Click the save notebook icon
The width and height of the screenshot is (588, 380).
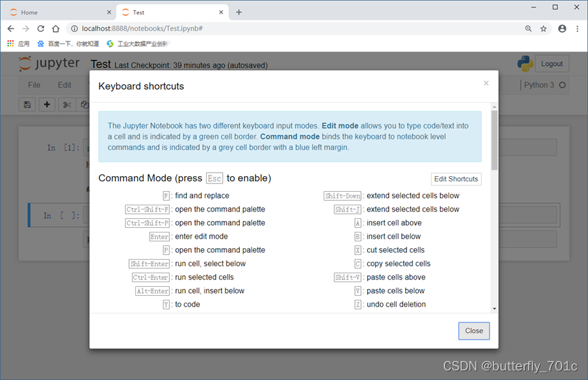27,105
